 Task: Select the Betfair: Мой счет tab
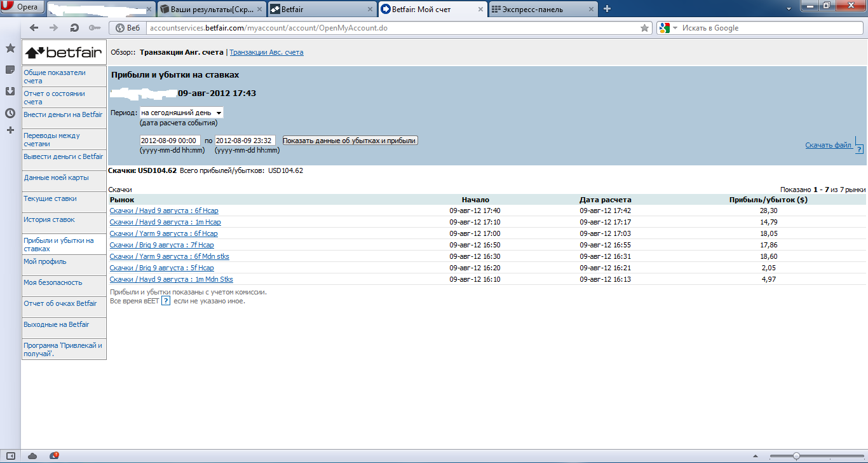[x=432, y=9]
